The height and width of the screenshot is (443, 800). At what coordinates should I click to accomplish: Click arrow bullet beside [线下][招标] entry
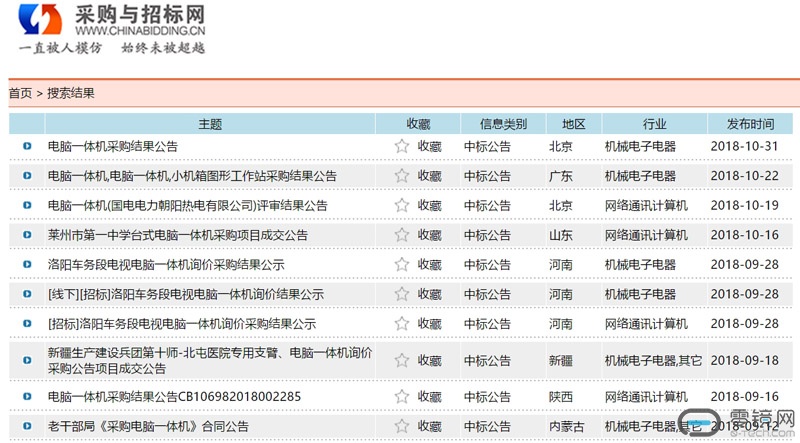27,295
